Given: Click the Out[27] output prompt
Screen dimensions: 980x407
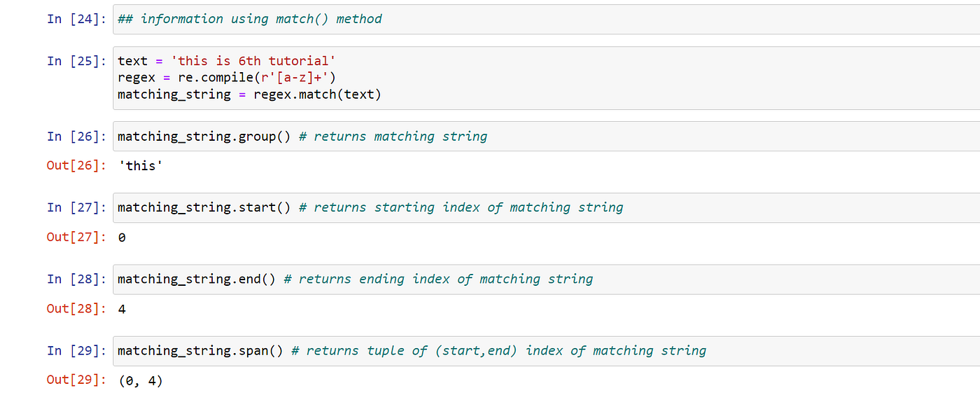Looking at the screenshot, I should (76, 237).
